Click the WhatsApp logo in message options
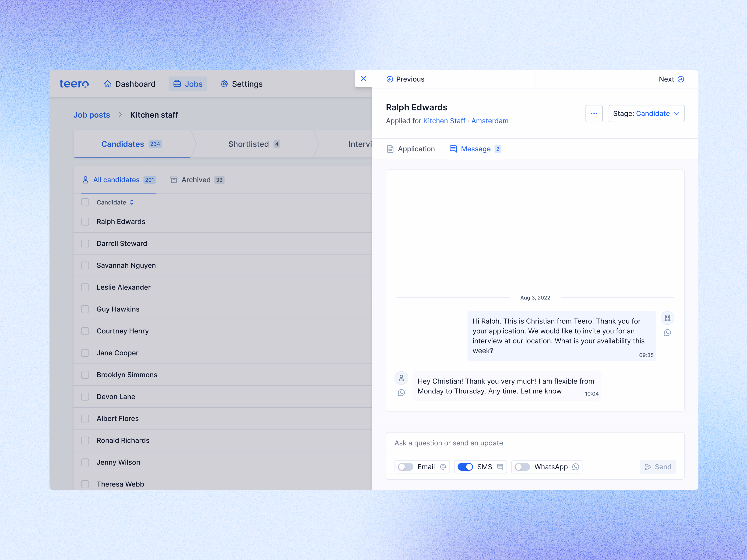The width and height of the screenshot is (747, 560). (x=576, y=467)
